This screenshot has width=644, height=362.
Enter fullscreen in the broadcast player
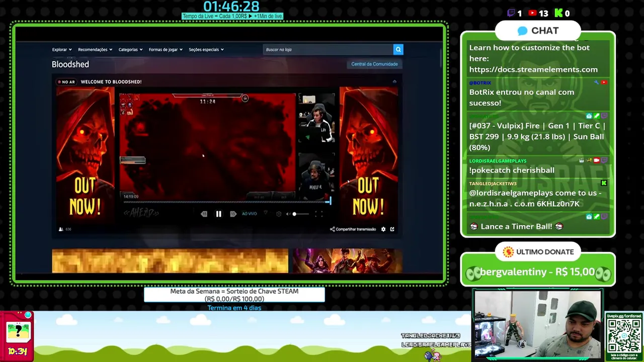(318, 214)
